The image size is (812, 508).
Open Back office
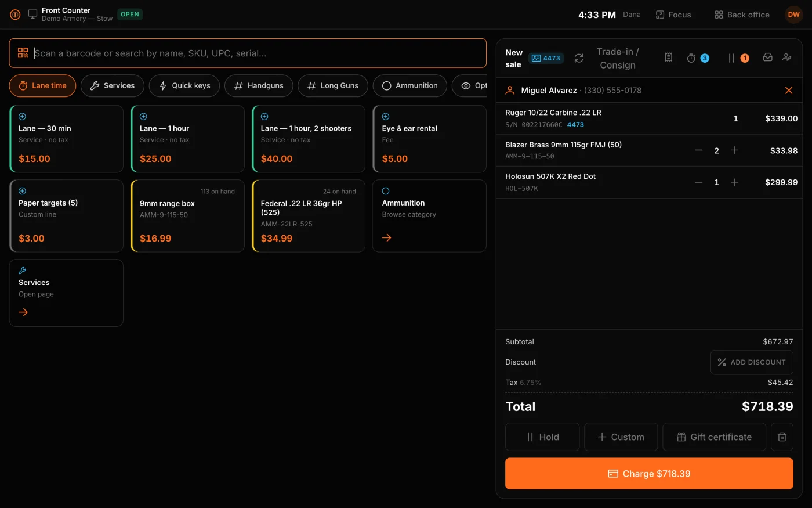coord(742,15)
